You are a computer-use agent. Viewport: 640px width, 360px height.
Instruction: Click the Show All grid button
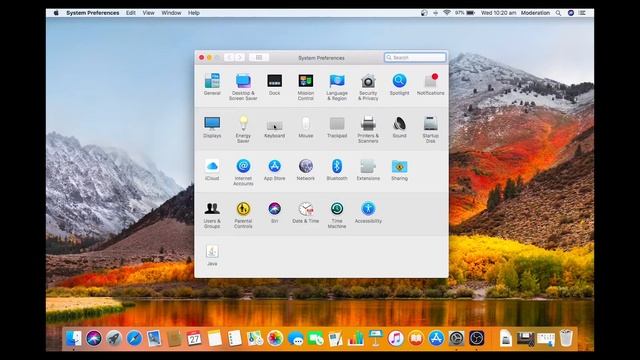[x=259, y=58]
